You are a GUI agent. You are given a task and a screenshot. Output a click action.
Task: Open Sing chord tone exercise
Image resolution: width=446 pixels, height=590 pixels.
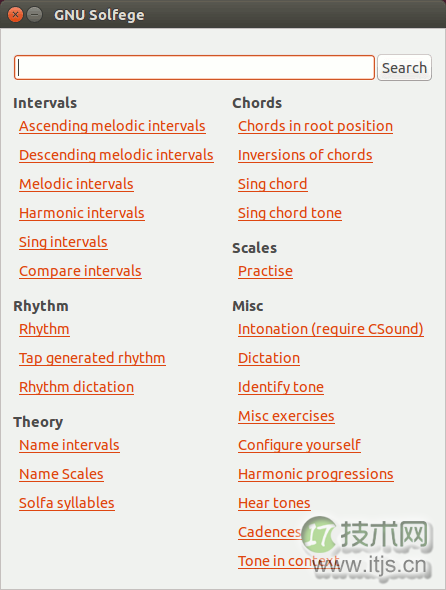(x=290, y=213)
